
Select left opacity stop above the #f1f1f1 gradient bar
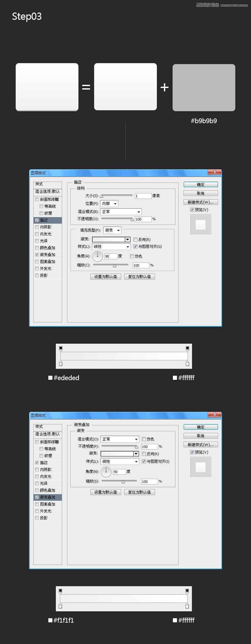click(x=61, y=591)
